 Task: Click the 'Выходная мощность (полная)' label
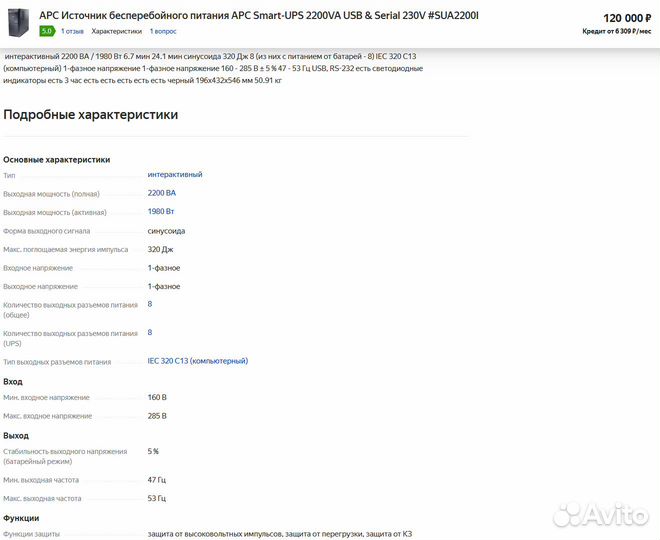pyautogui.click(x=51, y=194)
